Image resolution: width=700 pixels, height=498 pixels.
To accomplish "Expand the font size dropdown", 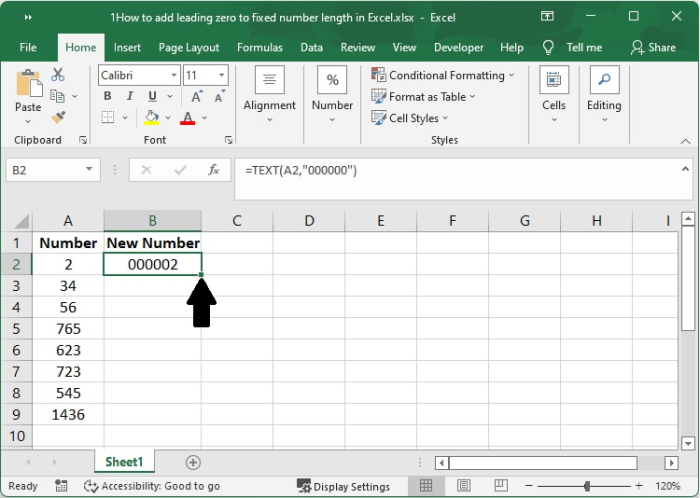I will coord(219,75).
